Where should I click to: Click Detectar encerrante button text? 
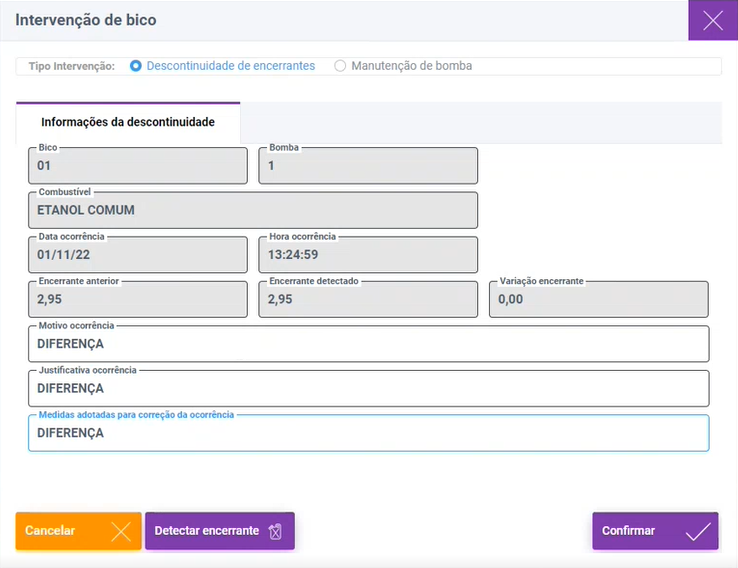207,531
